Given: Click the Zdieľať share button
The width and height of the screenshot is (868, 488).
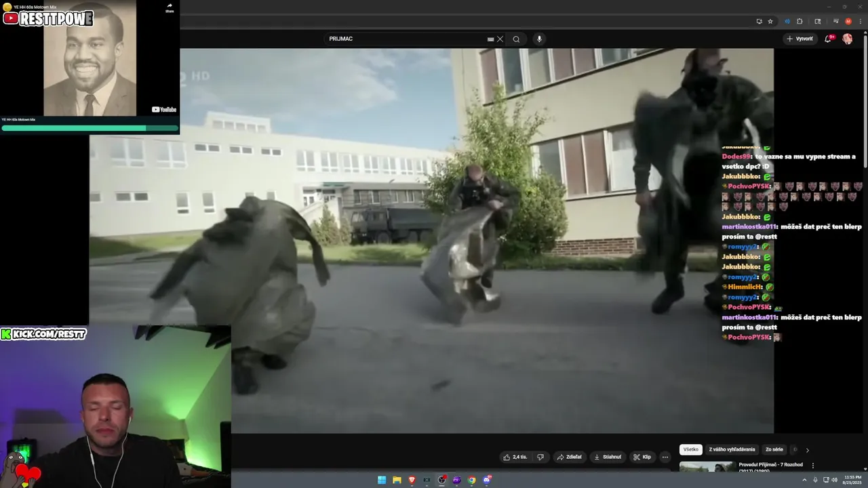Looking at the screenshot, I should point(570,457).
